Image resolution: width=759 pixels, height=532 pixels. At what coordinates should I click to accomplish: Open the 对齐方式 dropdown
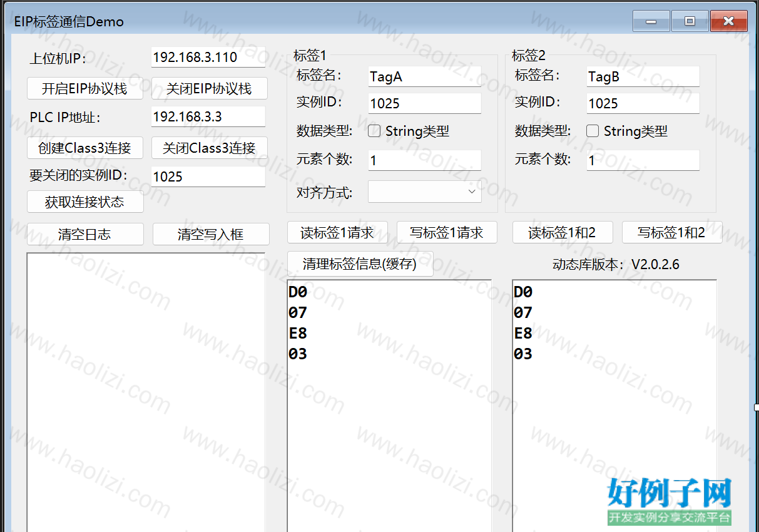(x=425, y=192)
